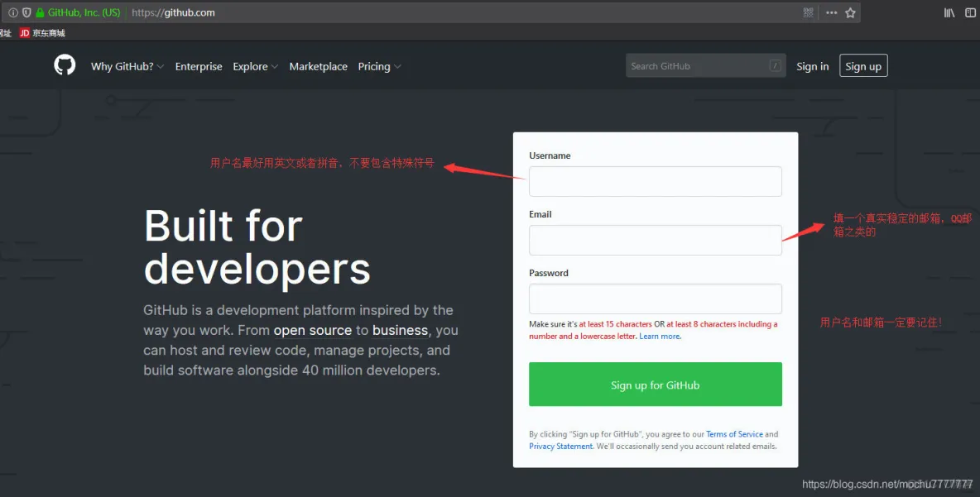This screenshot has height=497, width=980.
Task: Click the GitHub Octocat logo
Action: [65, 65]
